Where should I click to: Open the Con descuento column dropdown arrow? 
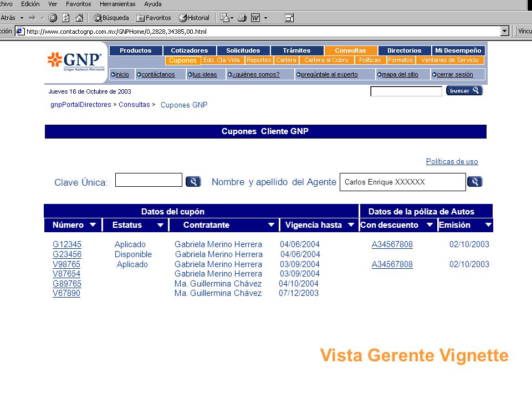[x=429, y=224]
